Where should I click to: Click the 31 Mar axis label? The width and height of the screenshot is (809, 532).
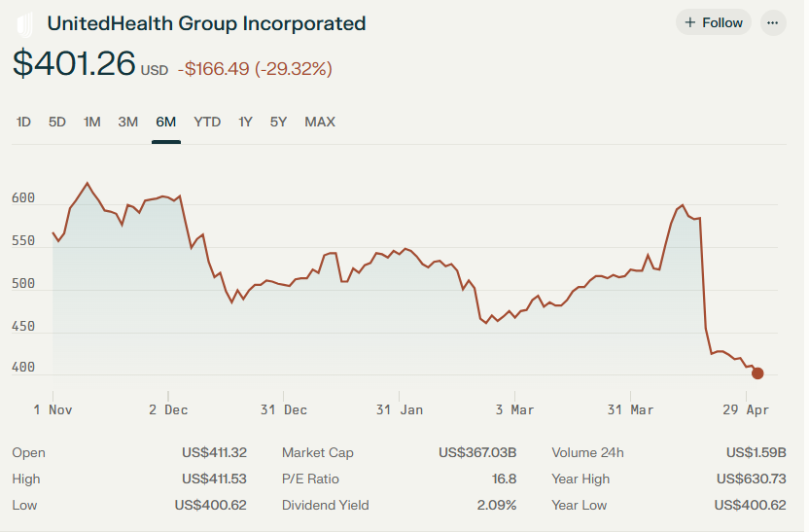click(630, 409)
